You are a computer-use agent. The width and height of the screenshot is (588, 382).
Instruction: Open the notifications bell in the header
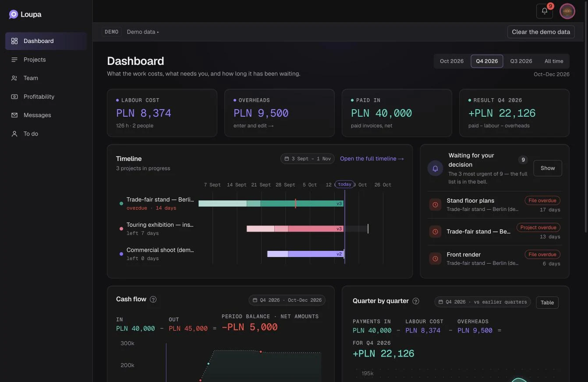(x=545, y=11)
